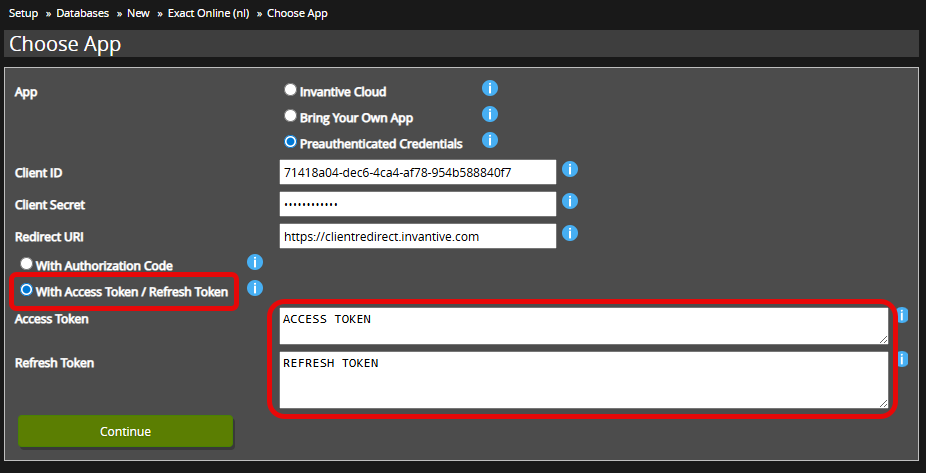
Task: Click info icon next to Preauthenticated Credentials
Action: [490, 141]
